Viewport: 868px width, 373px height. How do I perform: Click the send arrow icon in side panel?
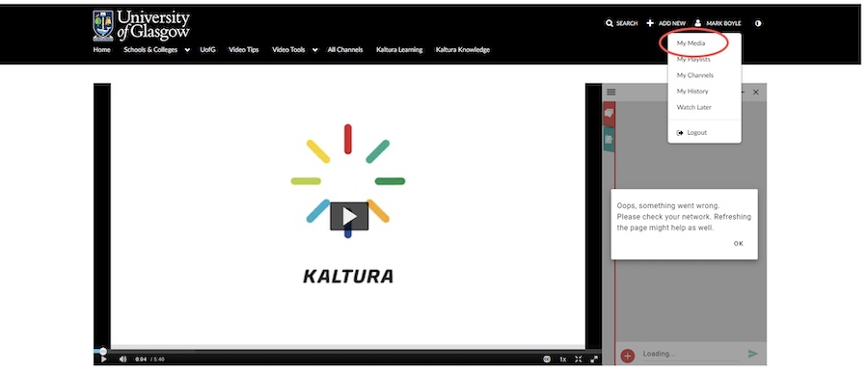pos(753,354)
